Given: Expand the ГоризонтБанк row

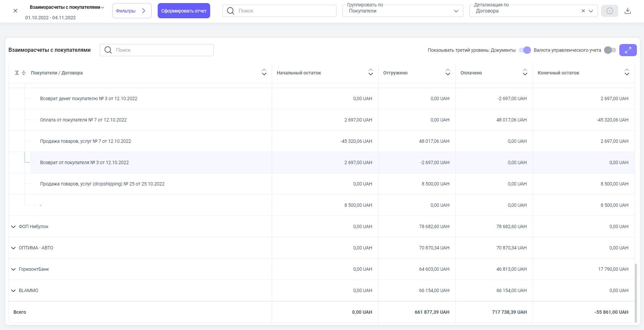Looking at the screenshot, I should tap(14, 269).
